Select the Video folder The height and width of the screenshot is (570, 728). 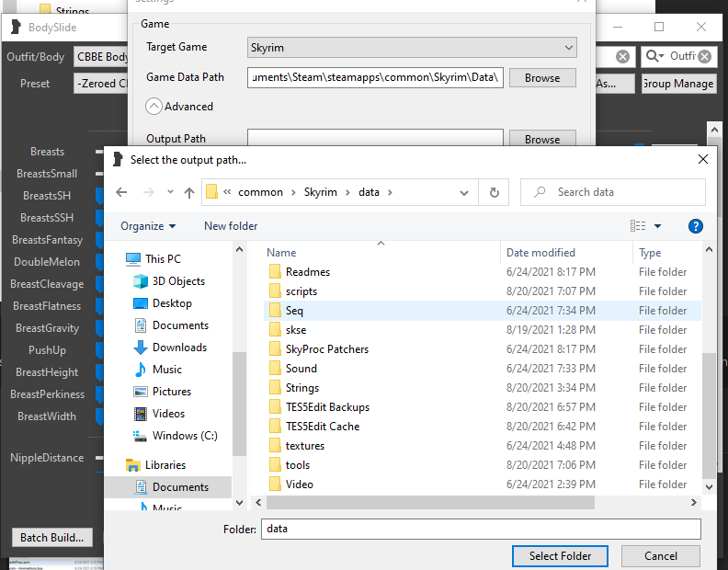pos(299,484)
